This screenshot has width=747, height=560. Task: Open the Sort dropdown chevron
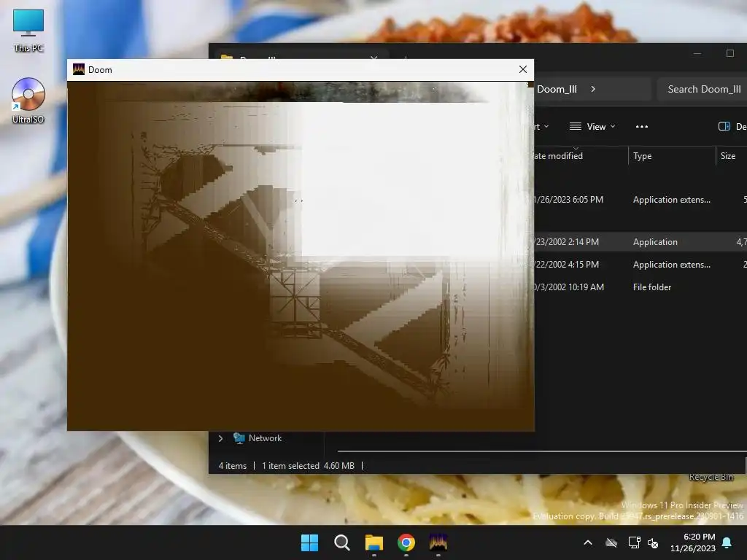click(546, 127)
